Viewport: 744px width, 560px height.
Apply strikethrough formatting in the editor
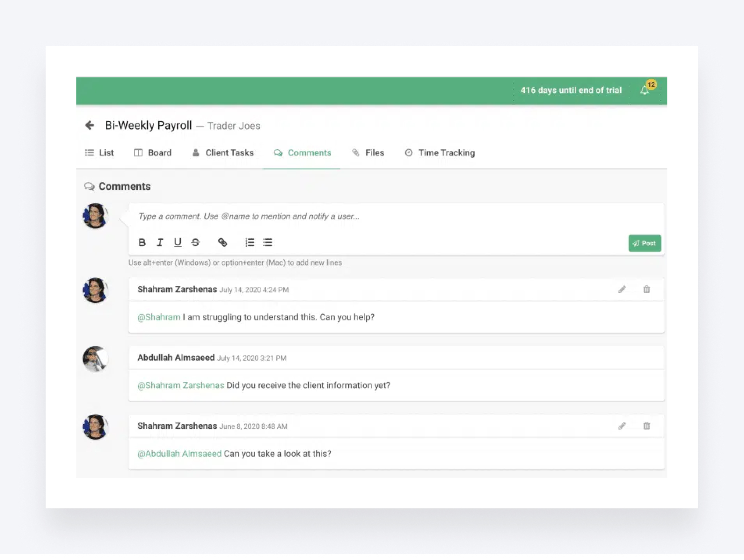click(x=196, y=243)
